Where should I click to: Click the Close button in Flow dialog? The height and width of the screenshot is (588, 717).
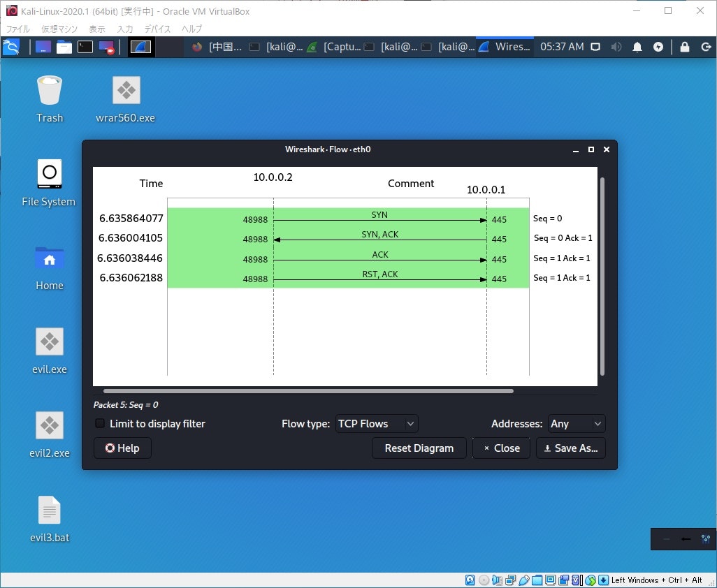pyautogui.click(x=501, y=448)
